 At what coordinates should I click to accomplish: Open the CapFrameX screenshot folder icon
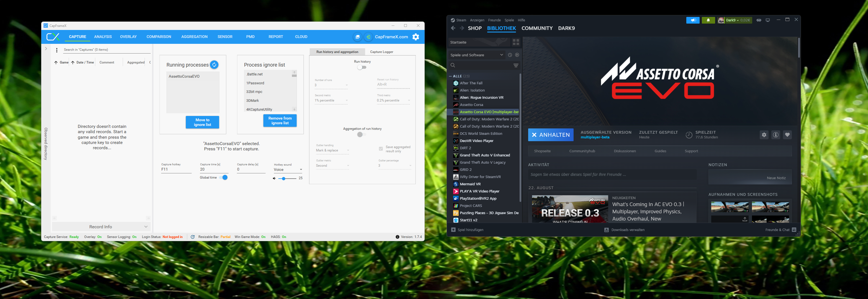(358, 37)
